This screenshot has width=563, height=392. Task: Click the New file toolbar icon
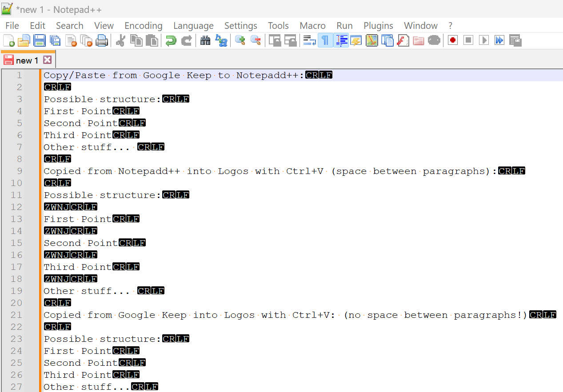9,41
